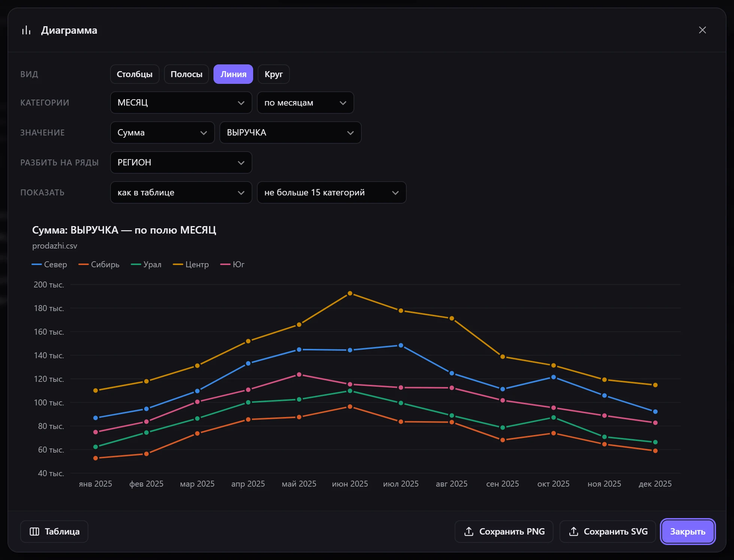The width and height of the screenshot is (734, 560).
Task: Click the chart title 'Сумма: ВЫРУЧКА — по полю МЕСЯЦ'
Action: 124,230
